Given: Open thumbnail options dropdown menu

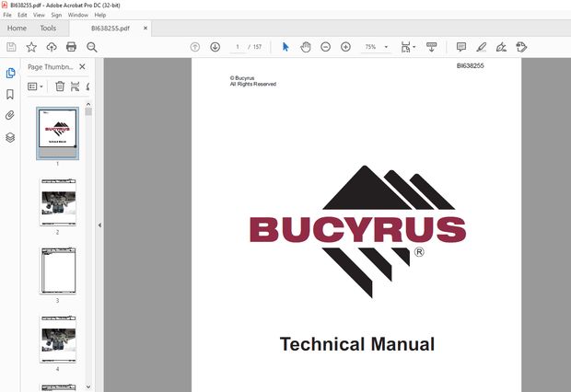Looking at the screenshot, I should [x=35, y=86].
